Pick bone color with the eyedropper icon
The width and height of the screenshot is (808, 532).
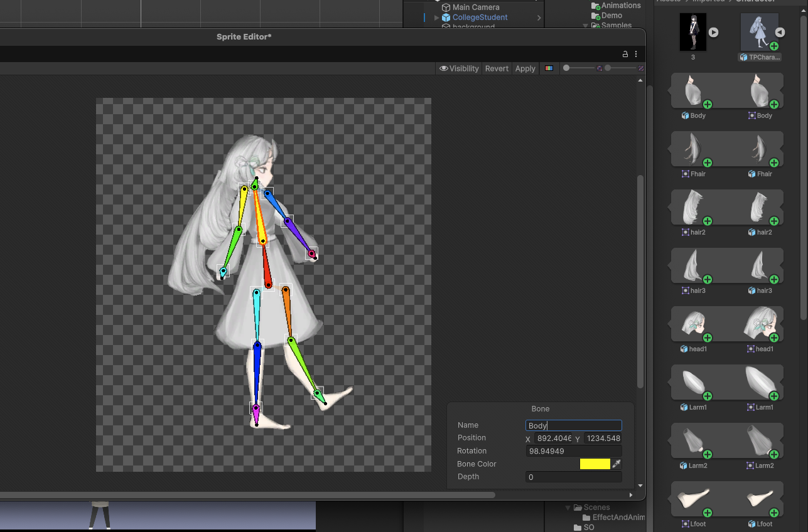tap(617, 464)
